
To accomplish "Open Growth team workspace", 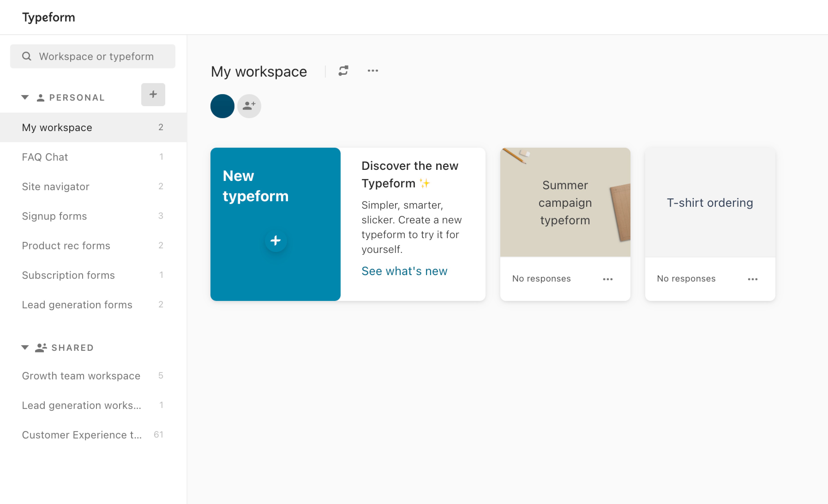I will [x=93, y=376].
